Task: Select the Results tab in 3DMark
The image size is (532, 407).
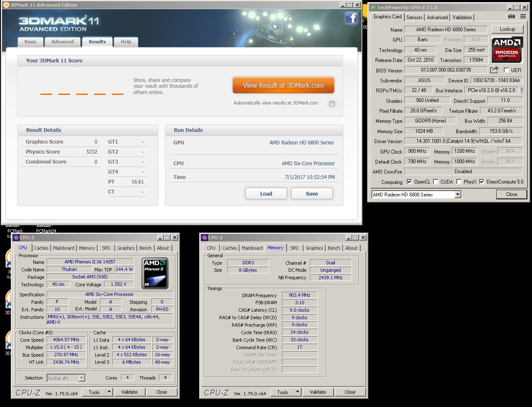Action: (x=97, y=42)
